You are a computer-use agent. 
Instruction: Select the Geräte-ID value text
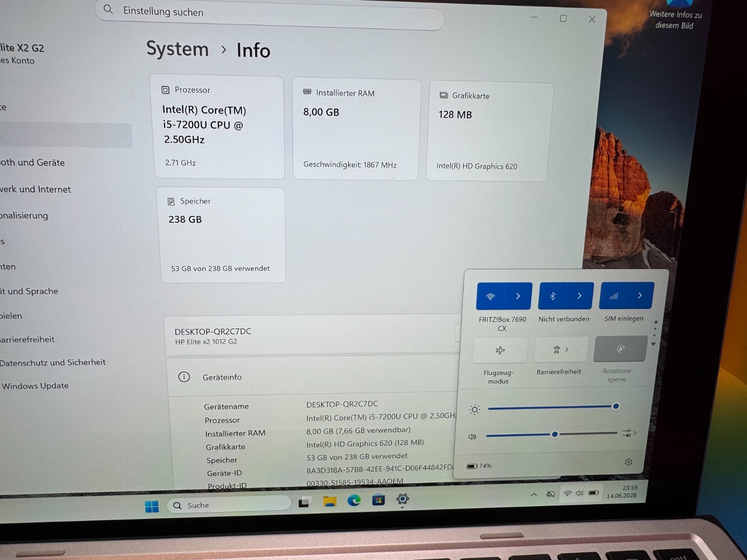point(380,468)
